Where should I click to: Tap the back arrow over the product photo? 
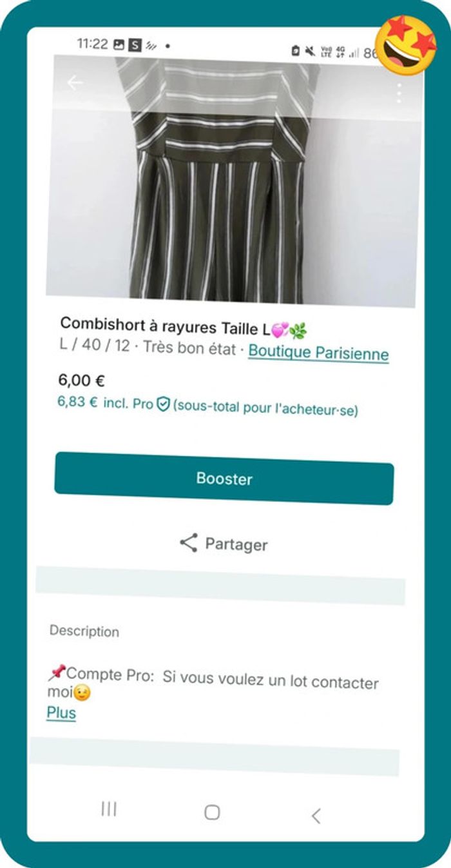pos(75,83)
